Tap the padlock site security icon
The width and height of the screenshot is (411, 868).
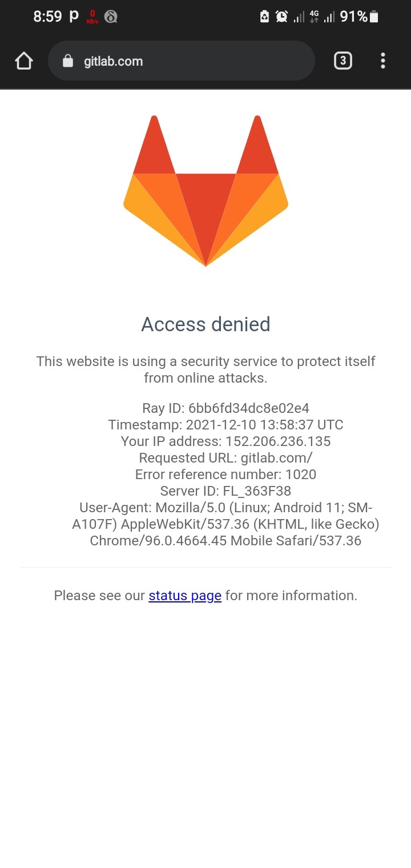click(x=68, y=61)
